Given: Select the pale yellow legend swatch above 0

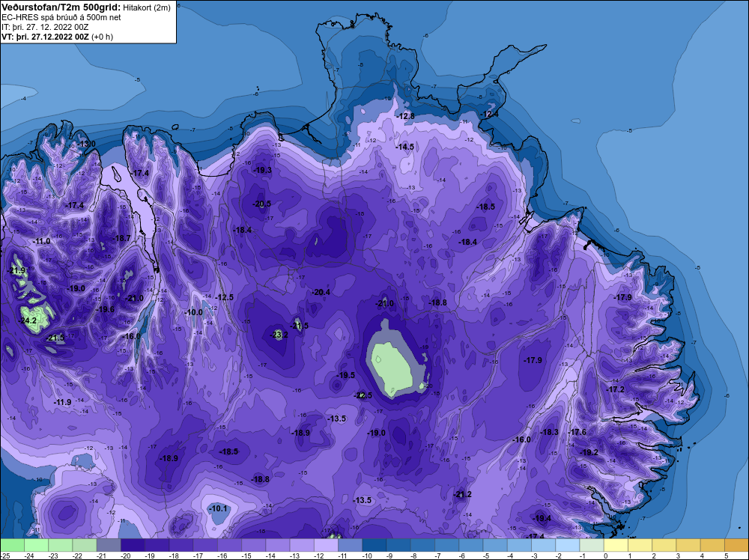Looking at the screenshot, I should click(x=616, y=545).
